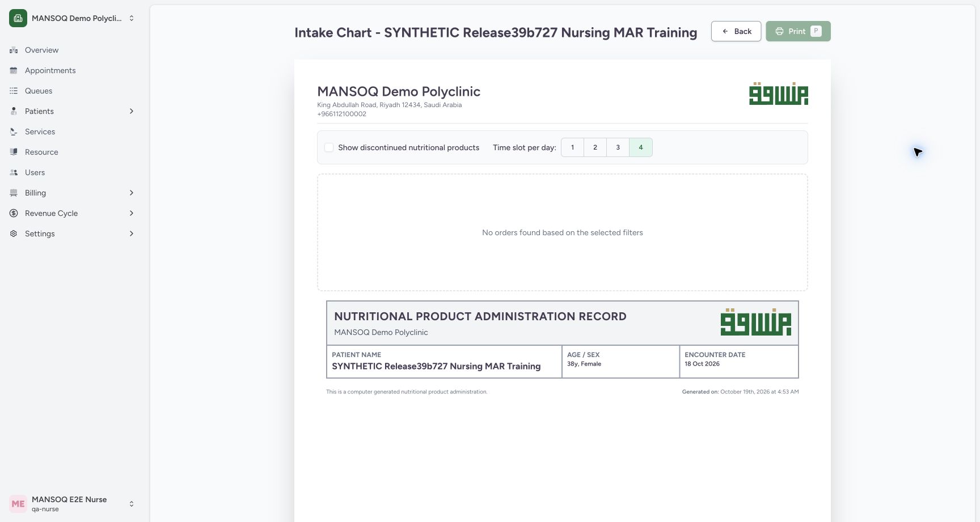
Task: Select 4 time slots per day
Action: coord(641,147)
